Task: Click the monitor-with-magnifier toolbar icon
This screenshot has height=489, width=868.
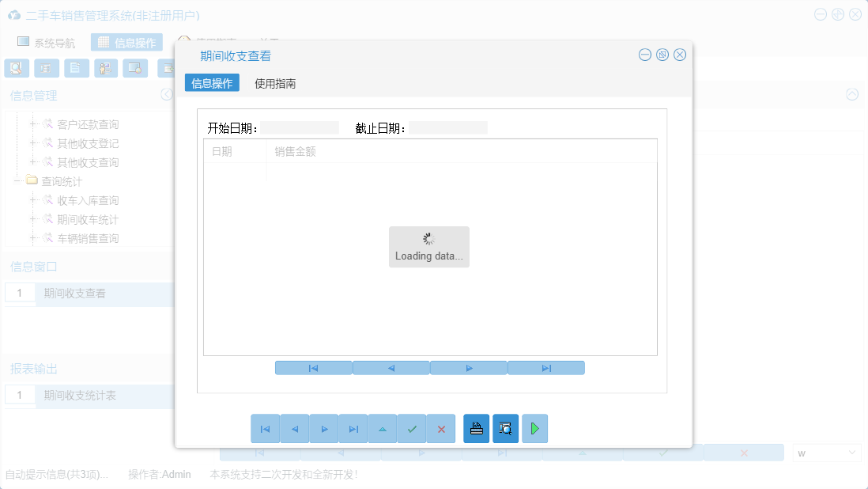Action: 135,68
